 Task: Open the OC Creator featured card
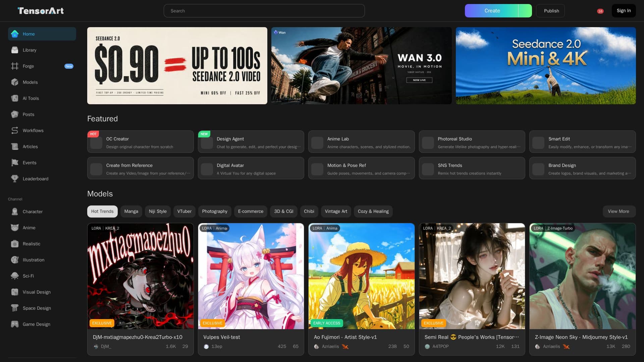[140, 142]
